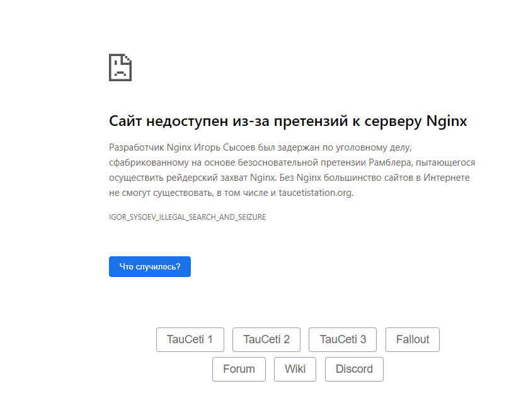The width and height of the screenshot is (531, 420).
Task: Open the TauCeti 2 server link
Action: 266,339
